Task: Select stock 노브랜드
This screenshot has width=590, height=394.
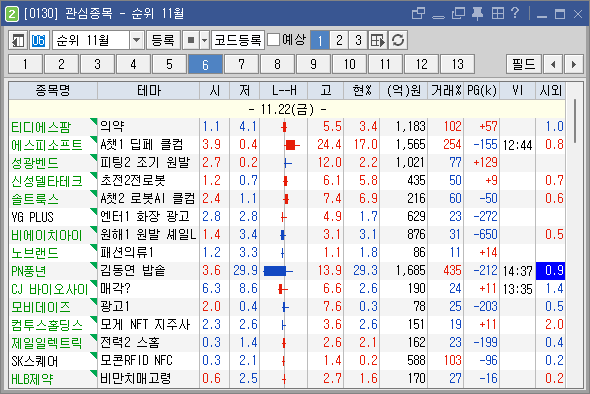Action: pyautogui.click(x=35, y=253)
